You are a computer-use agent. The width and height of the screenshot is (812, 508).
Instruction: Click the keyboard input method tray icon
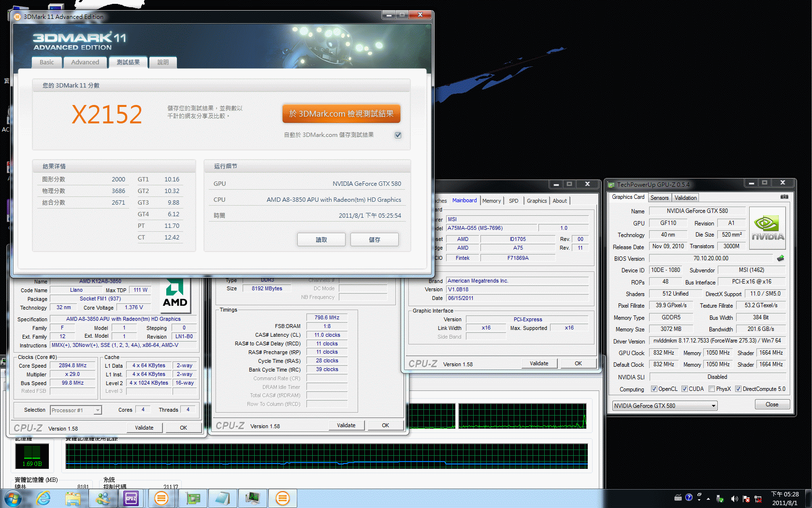[x=678, y=497]
